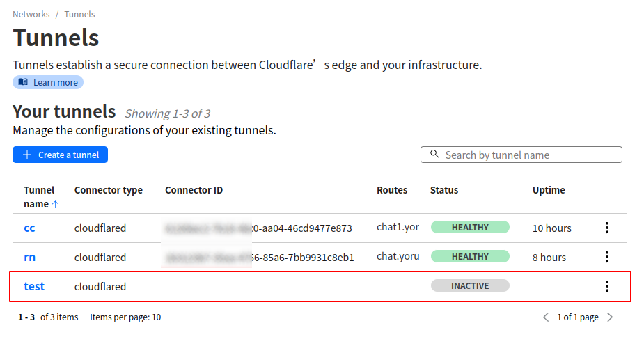Sort by Tunnel name column arrow
The width and height of the screenshot is (644, 362).
(x=56, y=205)
